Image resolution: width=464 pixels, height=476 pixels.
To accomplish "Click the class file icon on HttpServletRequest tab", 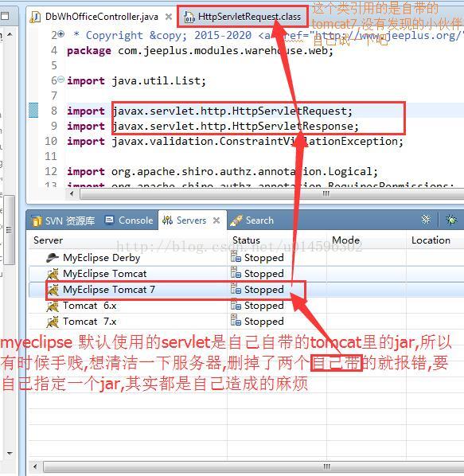I will click(x=189, y=17).
